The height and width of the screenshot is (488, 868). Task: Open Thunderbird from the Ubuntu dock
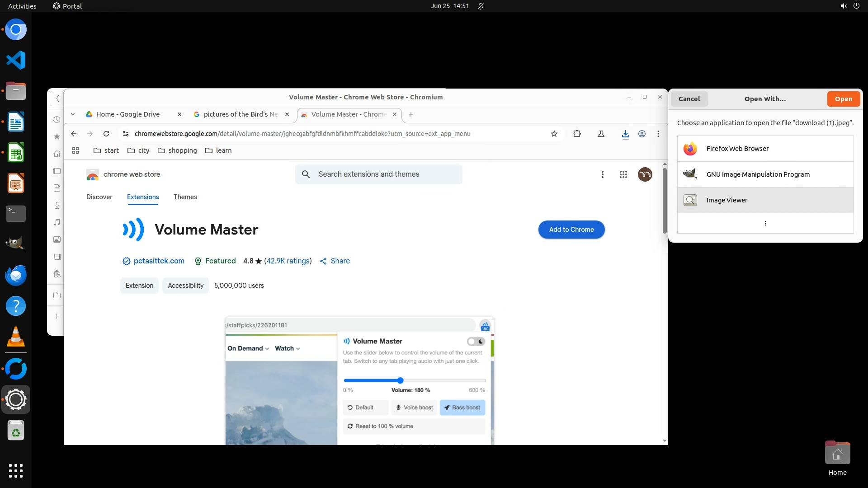(x=16, y=275)
